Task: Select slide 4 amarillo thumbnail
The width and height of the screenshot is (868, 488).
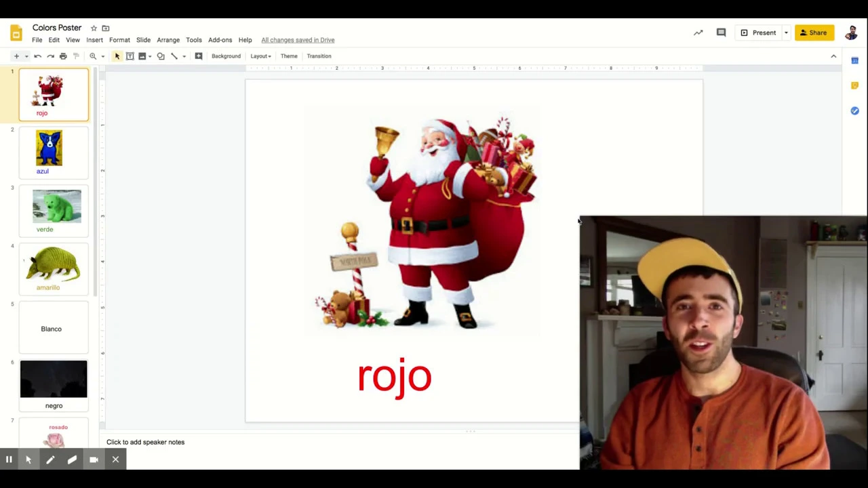Action: click(x=54, y=269)
